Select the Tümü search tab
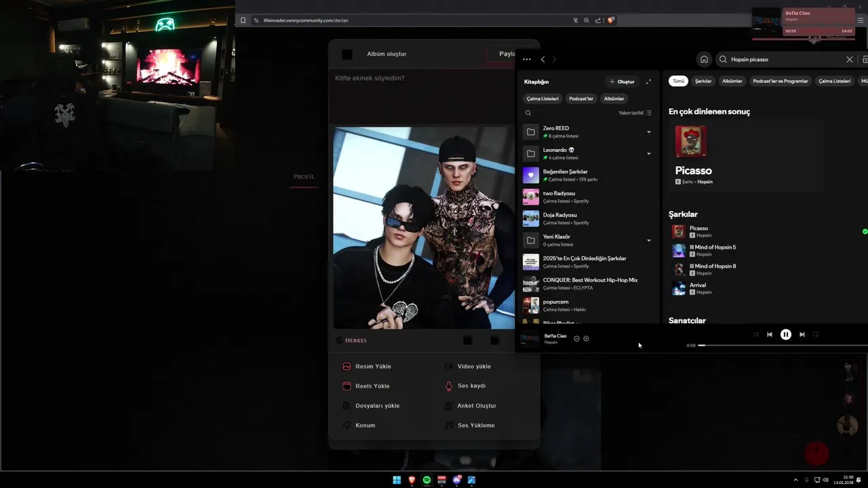The height and width of the screenshot is (488, 868). [x=678, y=81]
